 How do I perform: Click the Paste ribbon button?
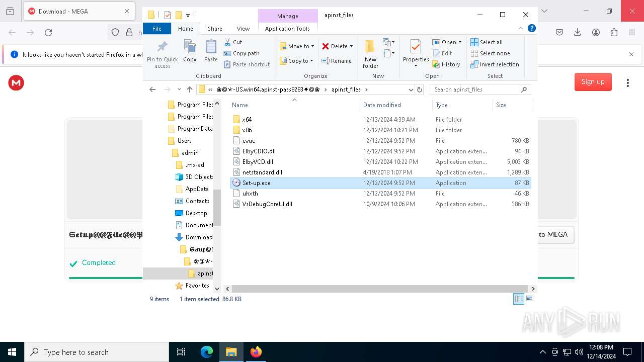(211, 51)
